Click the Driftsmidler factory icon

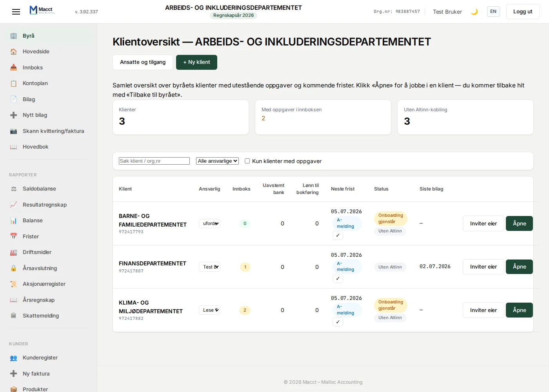point(14,252)
